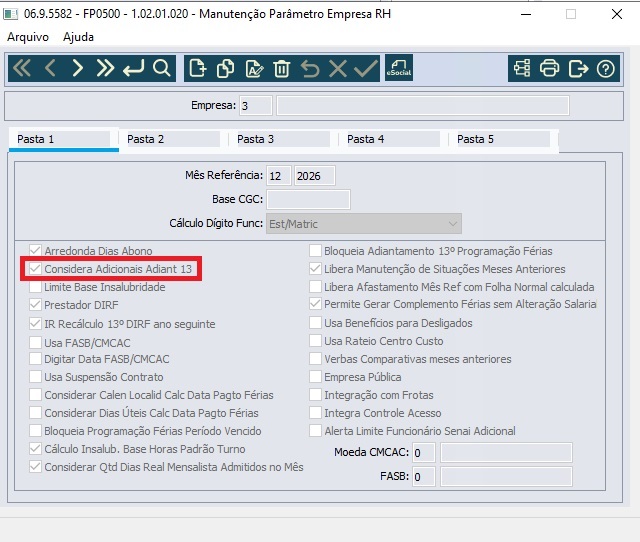Check Considerar Calen Localid Calc Data Pagto Férias
Image resolution: width=640 pixels, height=542 pixels.
(x=36, y=395)
